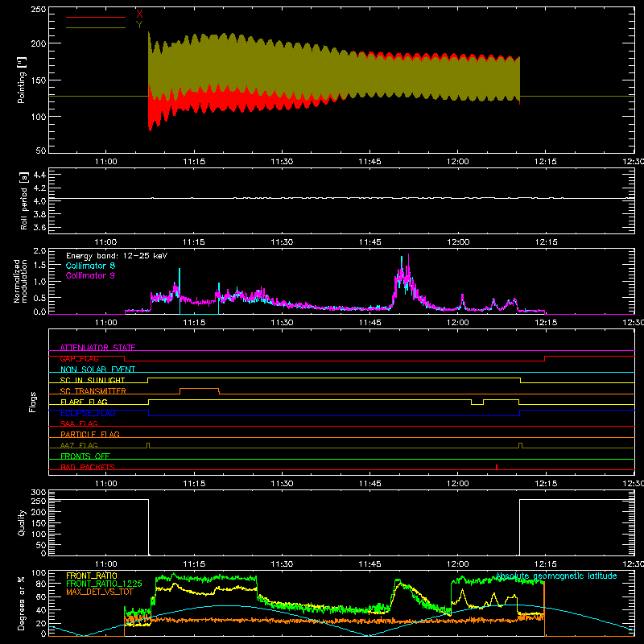Click the 3.6 tick on Roll period axis
644x644 pixels.
click(39, 227)
